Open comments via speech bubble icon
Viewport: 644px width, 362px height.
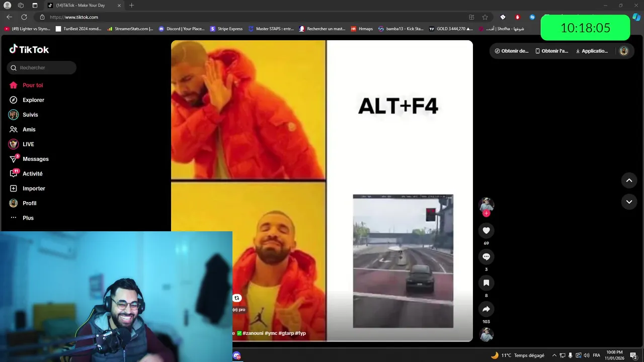pyautogui.click(x=486, y=257)
